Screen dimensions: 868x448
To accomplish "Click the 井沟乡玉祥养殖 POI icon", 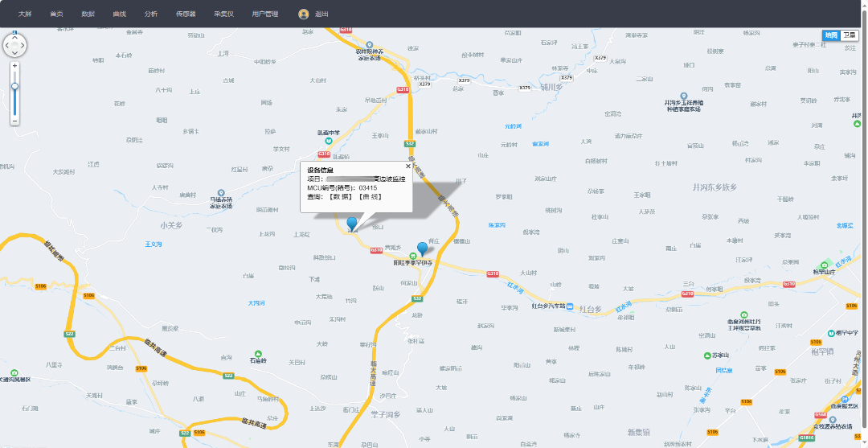I will pos(684,97).
